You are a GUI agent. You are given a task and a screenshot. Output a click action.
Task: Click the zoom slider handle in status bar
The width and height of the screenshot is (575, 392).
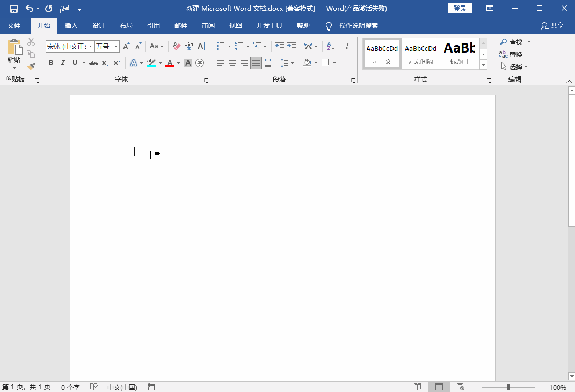click(508, 387)
